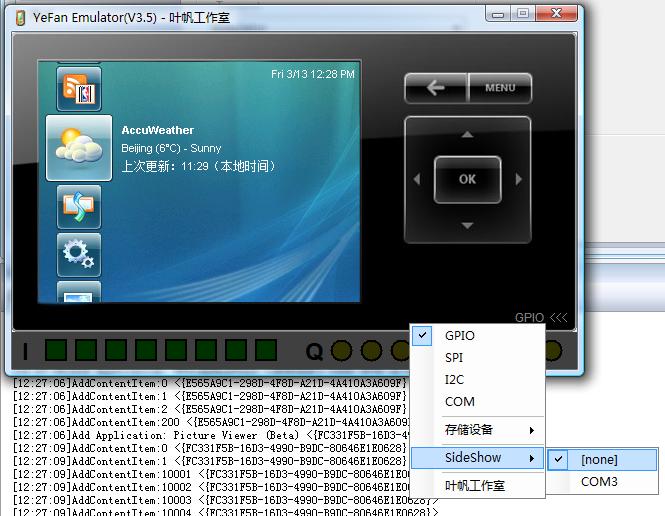Select I2C in the context menu
This screenshot has width=665, height=516.
[478, 379]
